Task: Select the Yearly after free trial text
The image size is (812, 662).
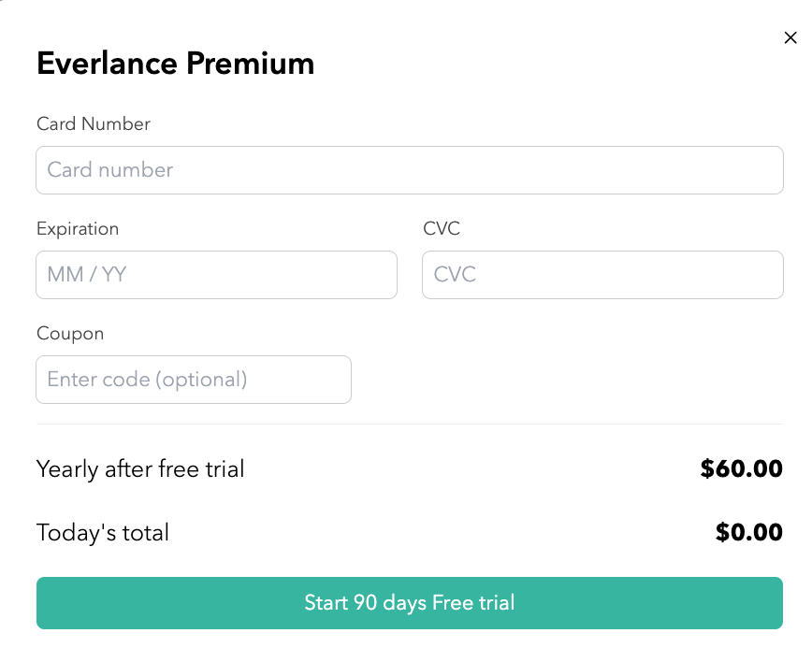Action: (x=140, y=469)
